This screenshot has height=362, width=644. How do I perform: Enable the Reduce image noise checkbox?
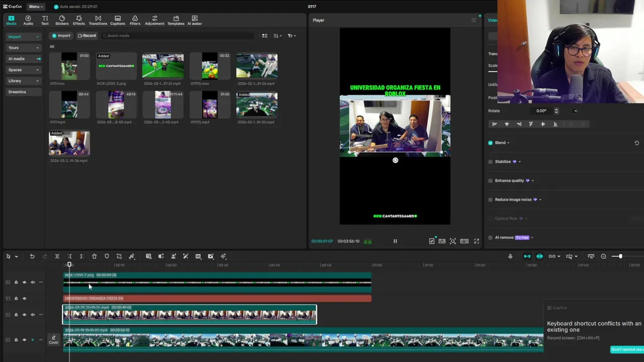(491, 200)
